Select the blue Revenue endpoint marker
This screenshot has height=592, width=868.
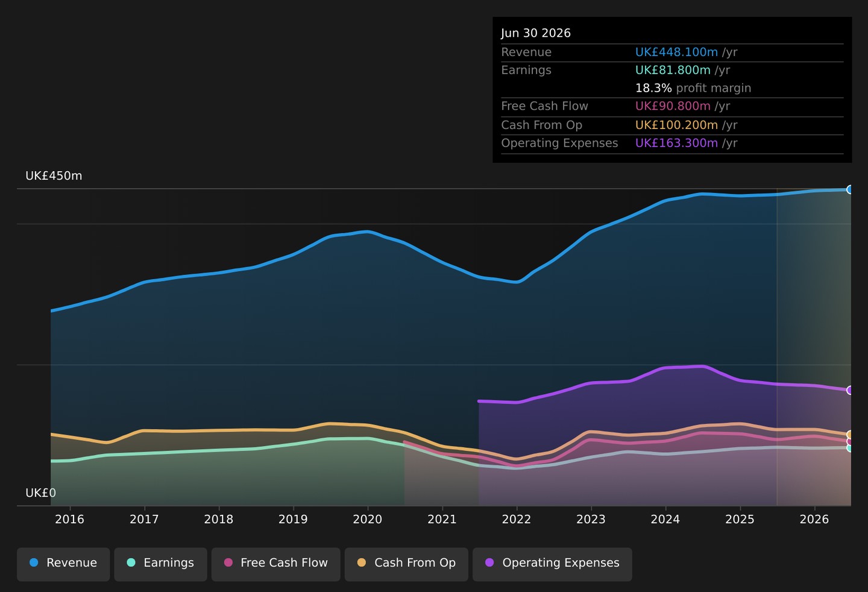850,189
